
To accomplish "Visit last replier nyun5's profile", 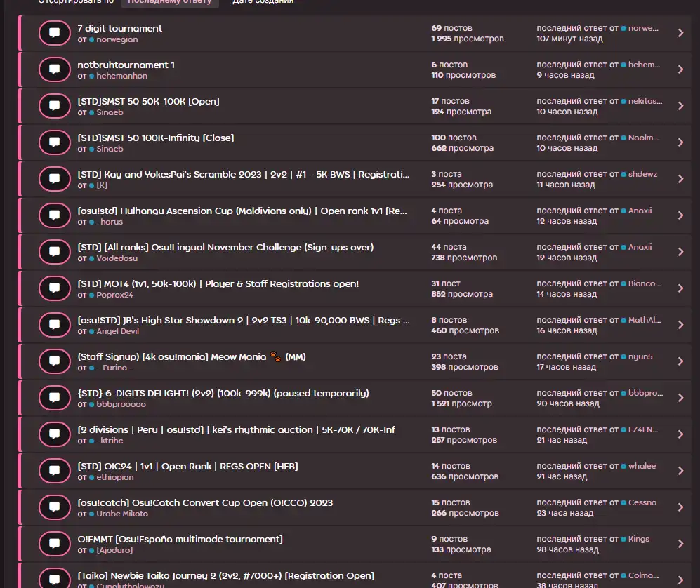I will 640,356.
